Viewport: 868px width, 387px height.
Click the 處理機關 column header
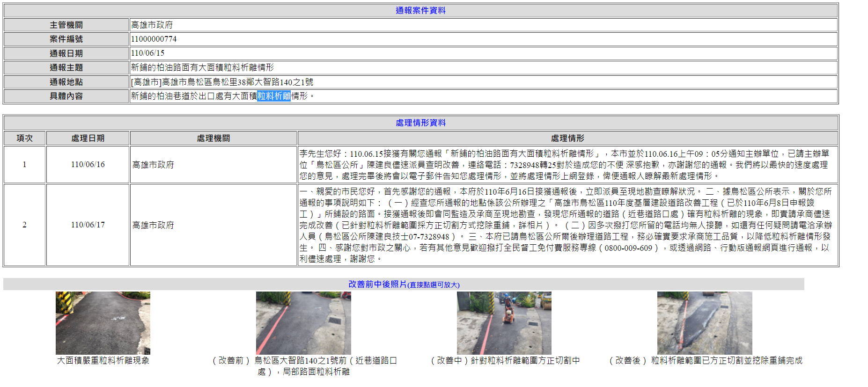[x=213, y=138]
